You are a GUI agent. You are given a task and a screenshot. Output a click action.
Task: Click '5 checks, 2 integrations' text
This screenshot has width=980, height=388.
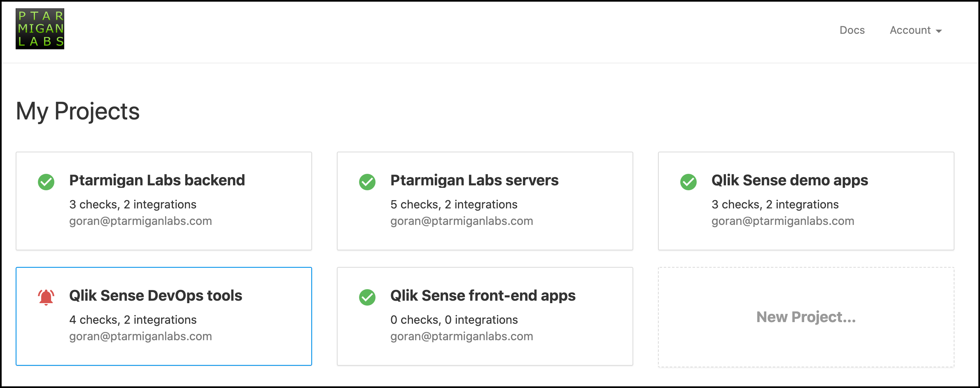click(x=454, y=204)
